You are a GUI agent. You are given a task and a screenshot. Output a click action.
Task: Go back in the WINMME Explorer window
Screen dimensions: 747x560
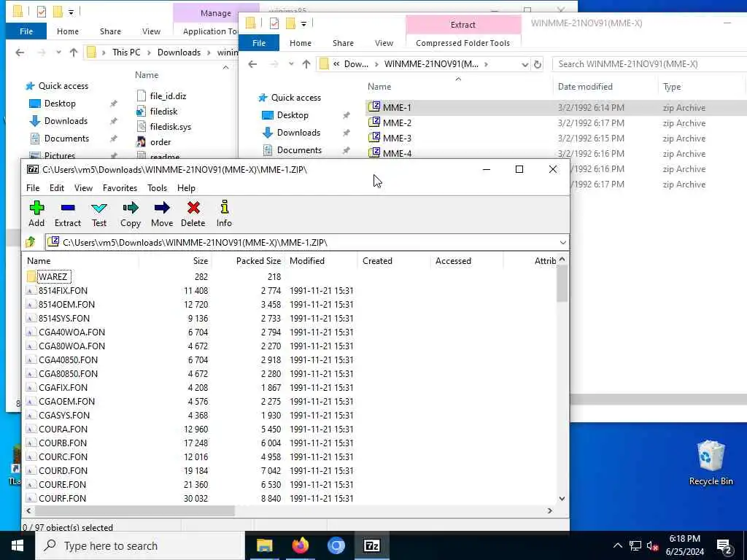[x=252, y=64]
